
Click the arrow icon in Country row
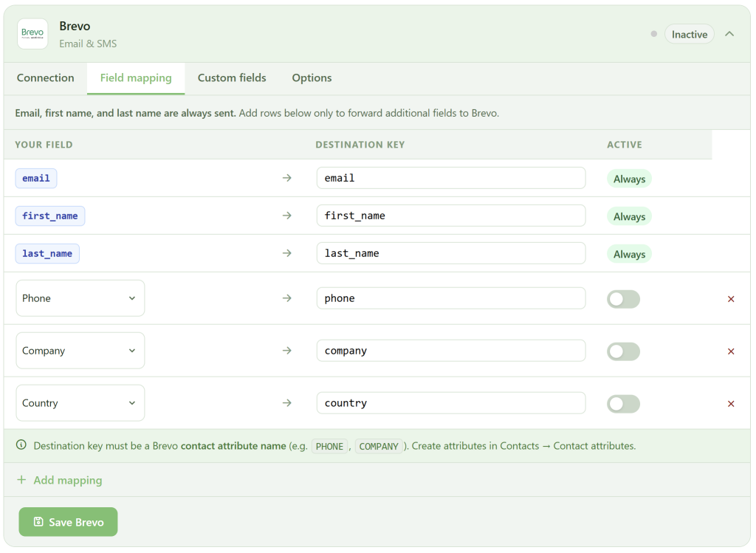click(287, 402)
